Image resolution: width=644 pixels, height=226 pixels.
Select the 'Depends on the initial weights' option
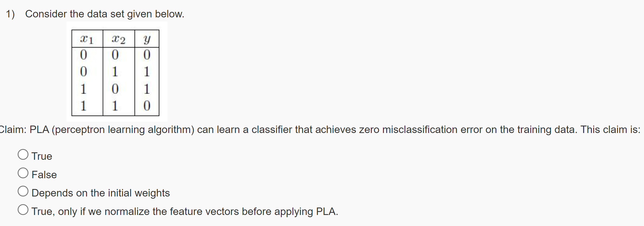click(x=23, y=191)
